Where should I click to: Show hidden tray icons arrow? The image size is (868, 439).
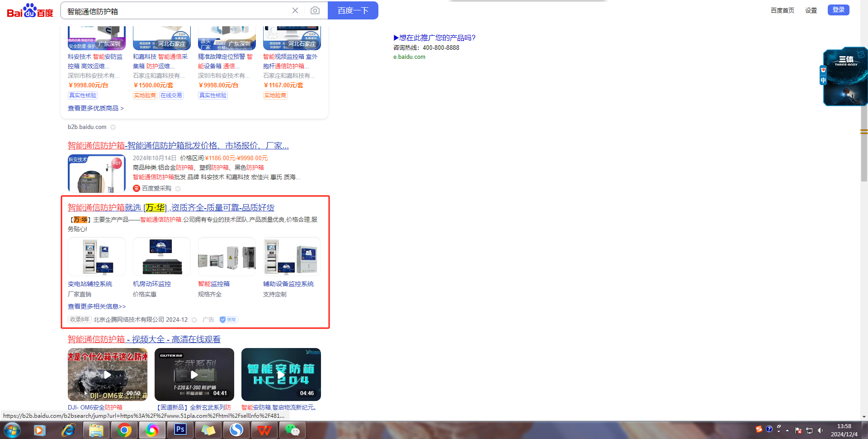pos(787,430)
